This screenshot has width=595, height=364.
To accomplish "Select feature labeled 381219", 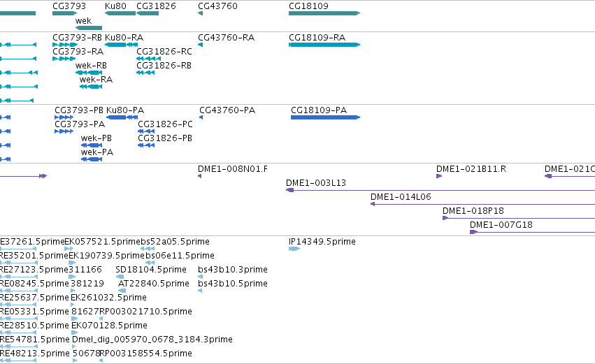I will pos(87,284).
